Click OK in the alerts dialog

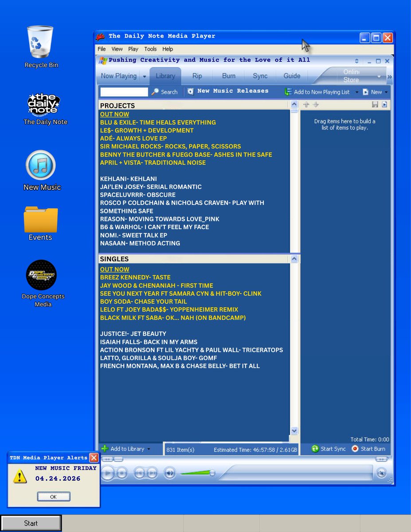tap(53, 497)
